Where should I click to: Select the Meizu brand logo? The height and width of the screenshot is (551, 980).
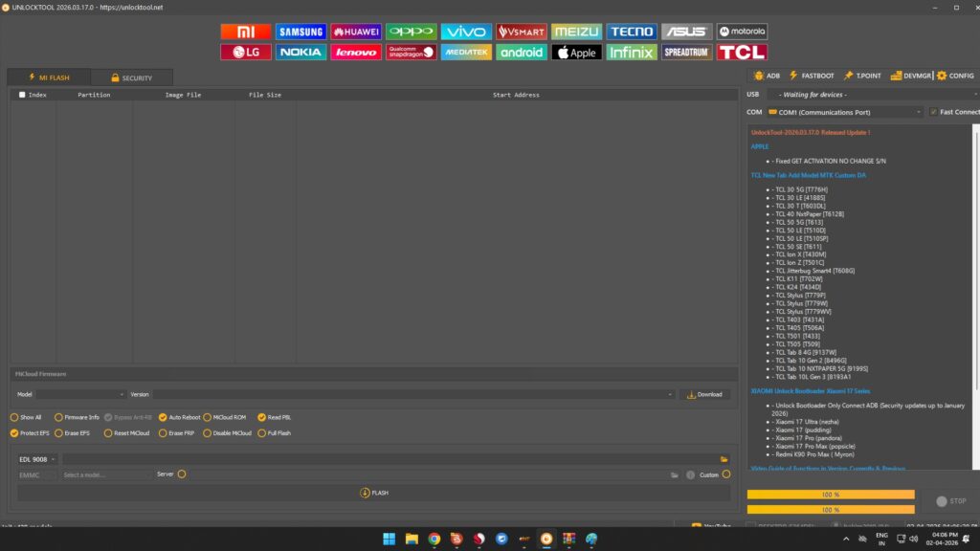pos(576,32)
